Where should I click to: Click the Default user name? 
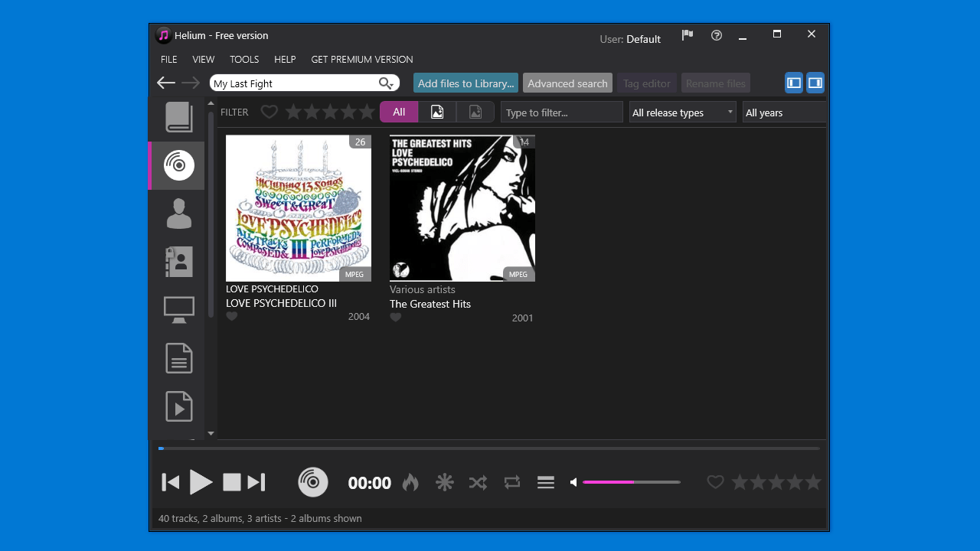[x=643, y=39]
